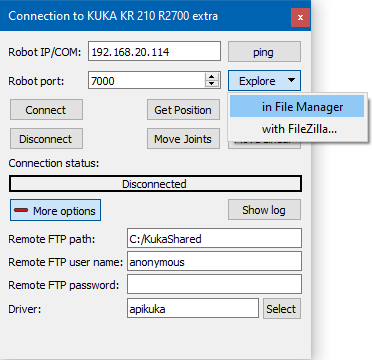Click the Get Position button

coord(183,110)
